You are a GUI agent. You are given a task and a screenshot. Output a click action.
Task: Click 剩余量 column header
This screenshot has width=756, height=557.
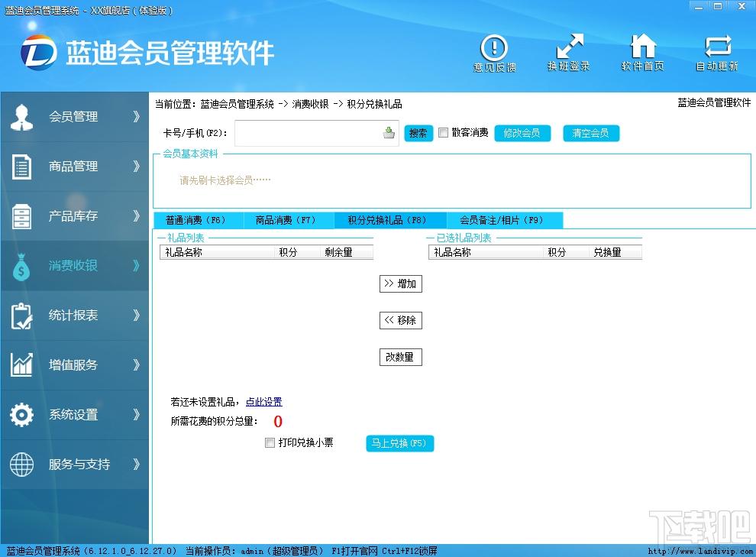tap(347, 252)
